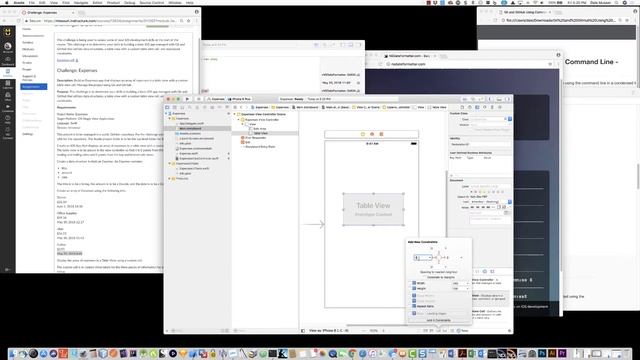Open the Report navigator icon in Xcode
The image size is (640, 360).
coord(227,107)
